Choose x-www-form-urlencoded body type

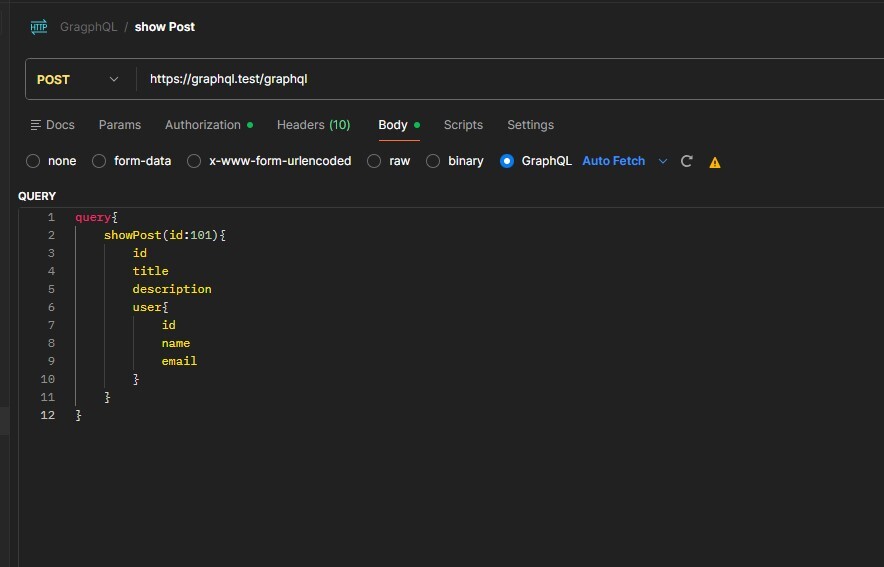coord(194,161)
